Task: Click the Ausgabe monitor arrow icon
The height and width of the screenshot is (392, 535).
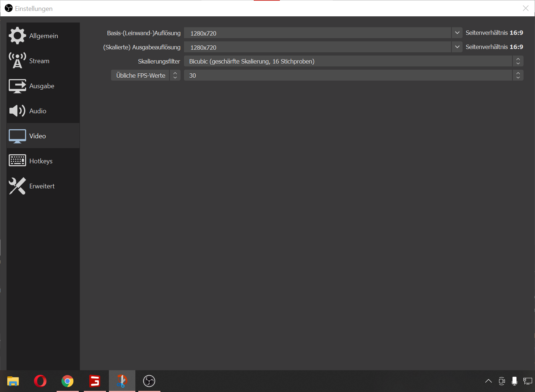Action: click(17, 86)
